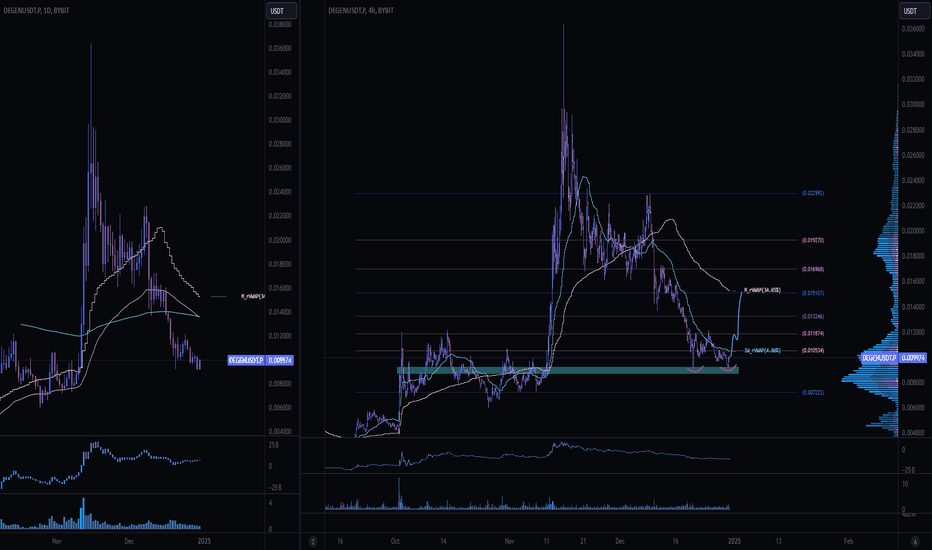Click the 2025 date label on the 4h chart time axis
The height and width of the screenshot is (550, 932).
(735, 541)
